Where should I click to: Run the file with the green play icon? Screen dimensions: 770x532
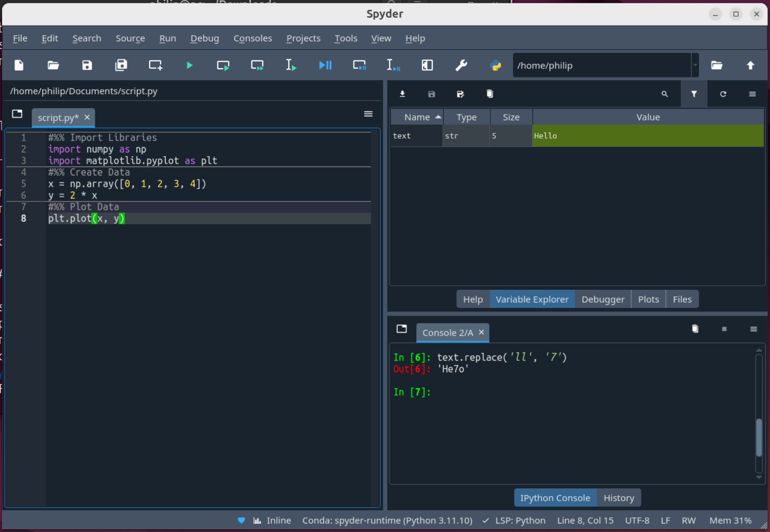coord(189,65)
